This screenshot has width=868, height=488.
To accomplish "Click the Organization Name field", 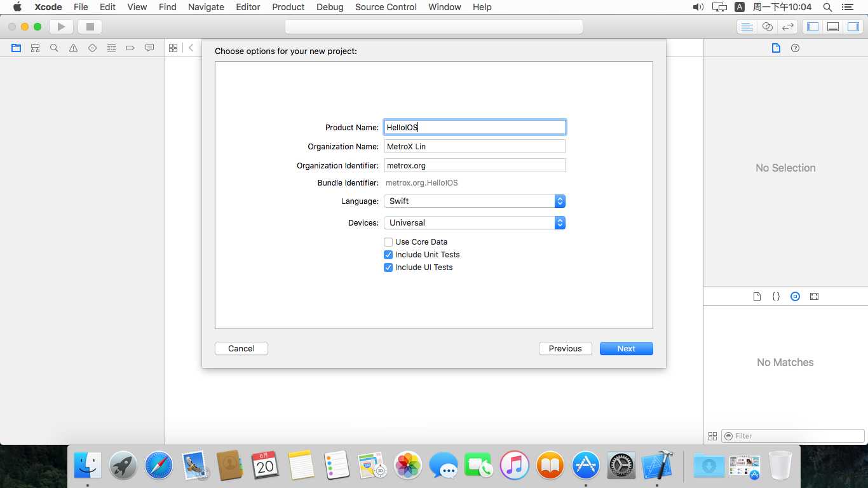I will tap(475, 146).
